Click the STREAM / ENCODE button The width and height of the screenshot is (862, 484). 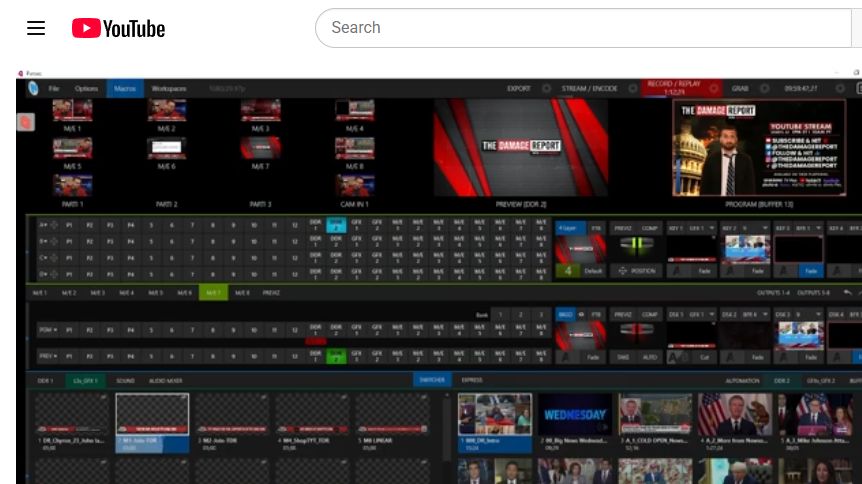coord(589,89)
